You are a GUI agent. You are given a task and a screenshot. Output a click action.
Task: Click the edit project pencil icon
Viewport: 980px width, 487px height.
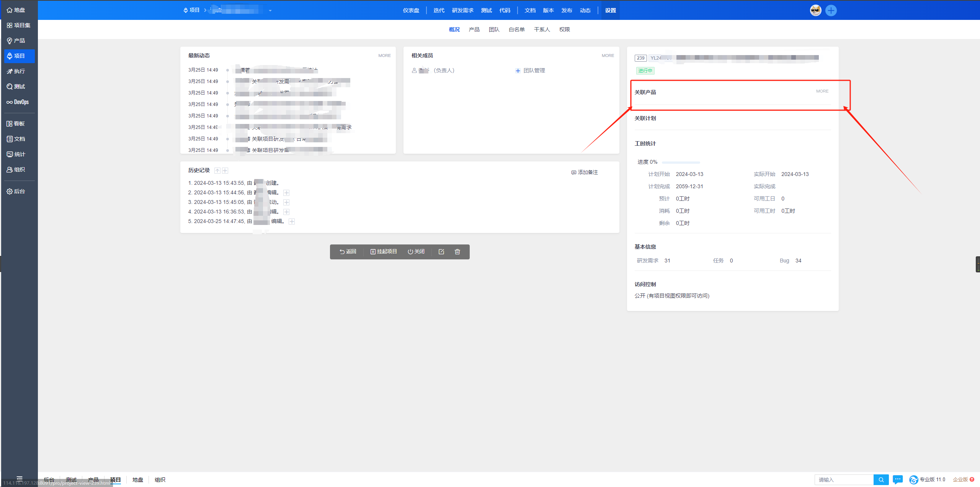point(441,252)
